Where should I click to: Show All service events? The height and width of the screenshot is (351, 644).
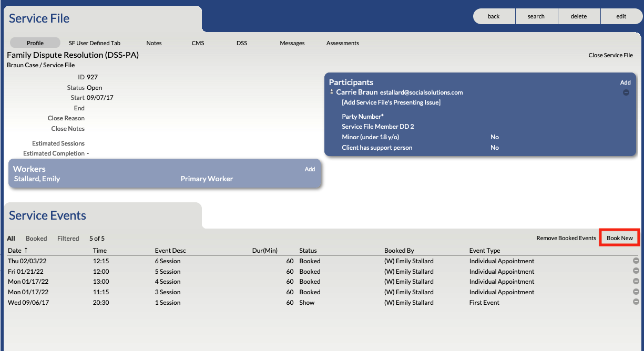point(11,238)
